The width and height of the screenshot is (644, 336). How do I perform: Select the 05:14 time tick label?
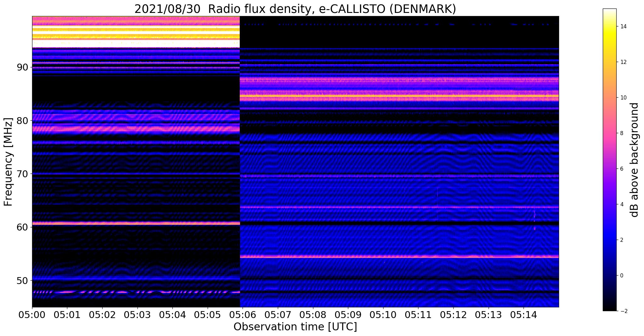pos(524,315)
